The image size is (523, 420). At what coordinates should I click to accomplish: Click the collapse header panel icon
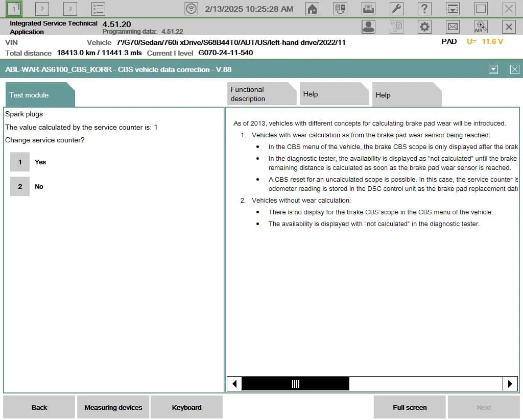(x=453, y=9)
